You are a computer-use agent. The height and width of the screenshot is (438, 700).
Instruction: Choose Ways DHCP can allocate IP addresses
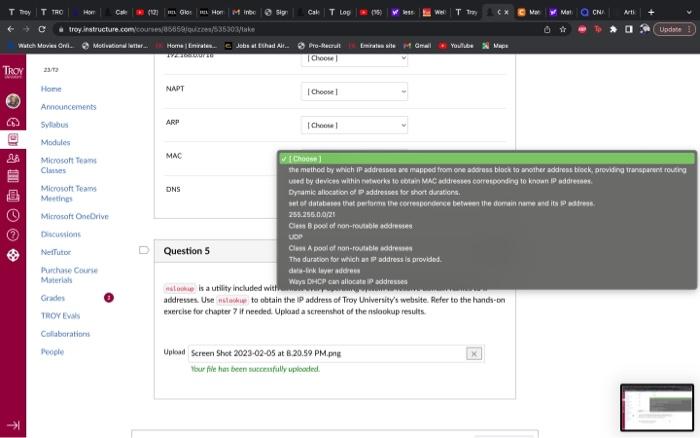pyautogui.click(x=487, y=281)
